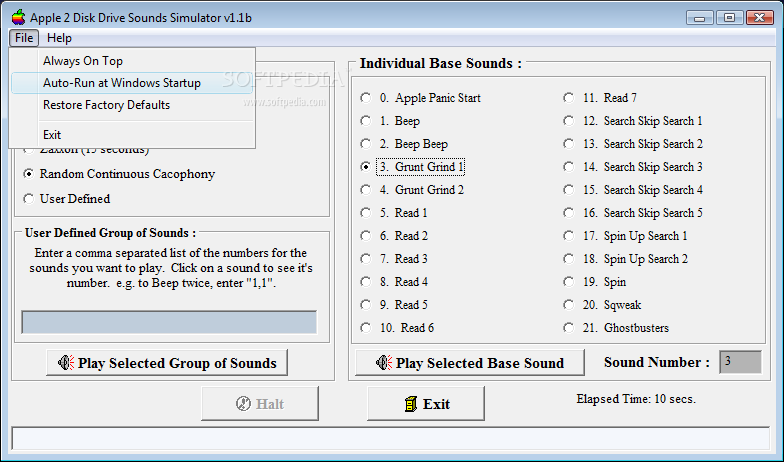The height and width of the screenshot is (462, 784).
Task: Choose Auto-Run at Windows Startup
Action: click(x=132, y=83)
